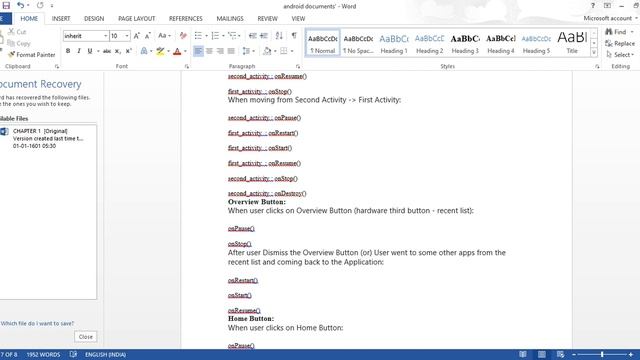
Task: Click the proofing errors icon in the status bar
Action: pos(73,354)
